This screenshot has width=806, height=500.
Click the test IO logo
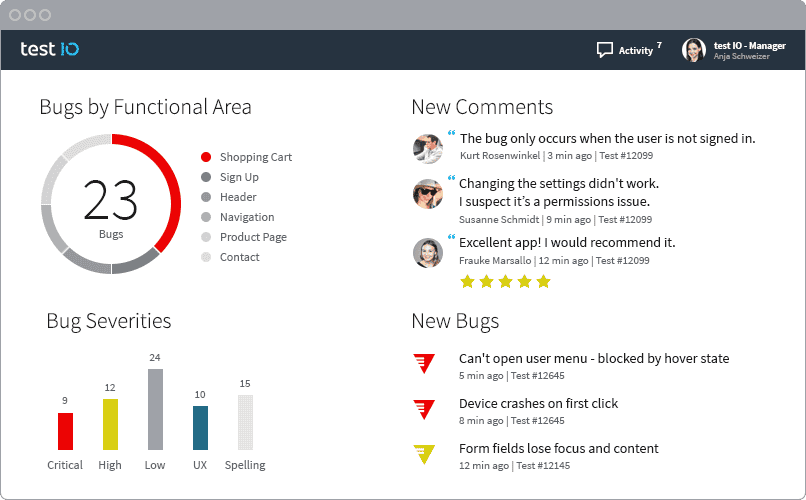(50, 49)
